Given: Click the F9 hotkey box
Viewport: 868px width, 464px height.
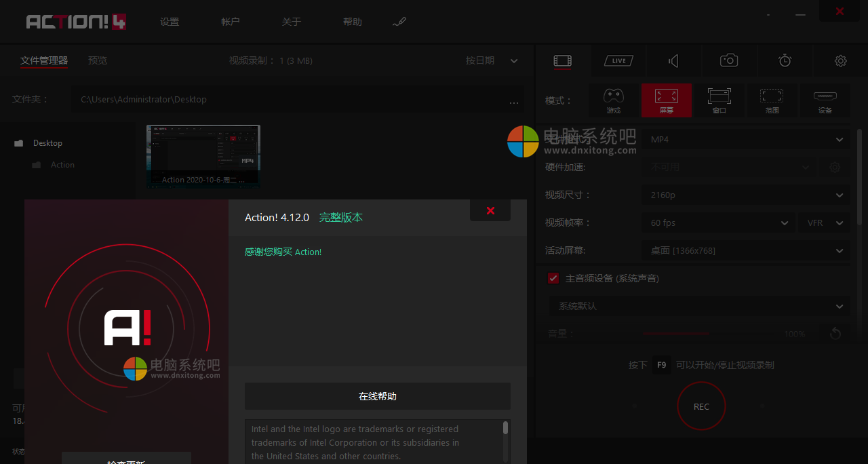Looking at the screenshot, I should point(662,365).
